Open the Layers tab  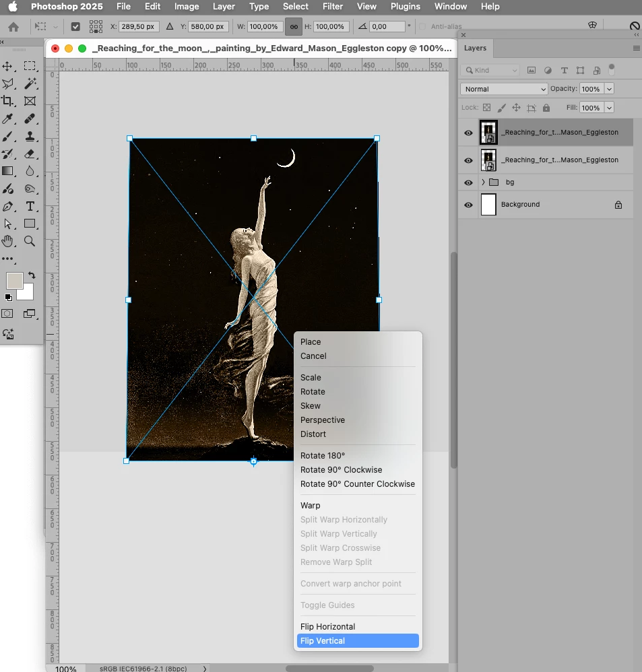[475, 48]
